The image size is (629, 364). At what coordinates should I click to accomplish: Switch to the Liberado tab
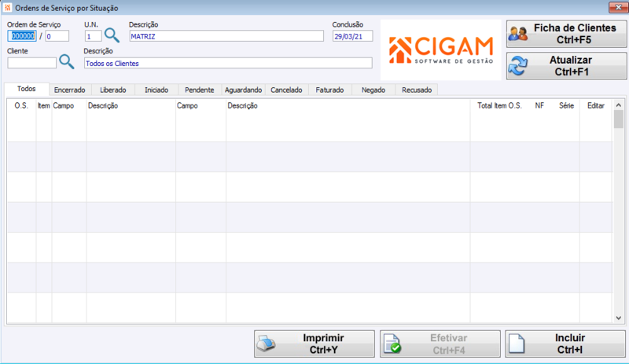point(113,90)
